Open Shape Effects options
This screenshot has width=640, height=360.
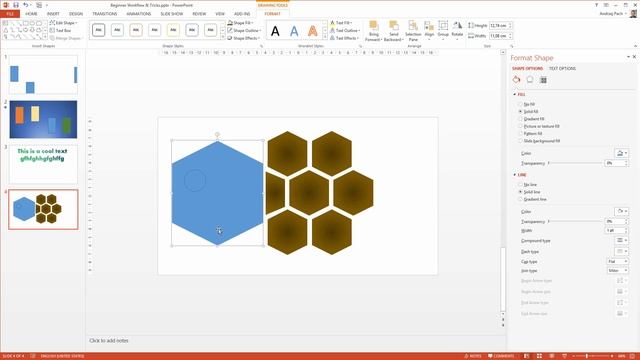click(x=243, y=38)
